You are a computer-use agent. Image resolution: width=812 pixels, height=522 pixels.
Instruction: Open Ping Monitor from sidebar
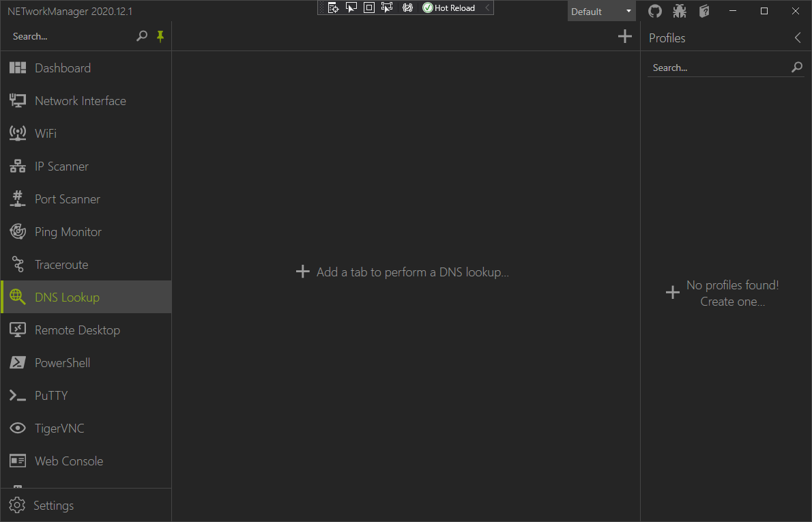tap(86, 231)
